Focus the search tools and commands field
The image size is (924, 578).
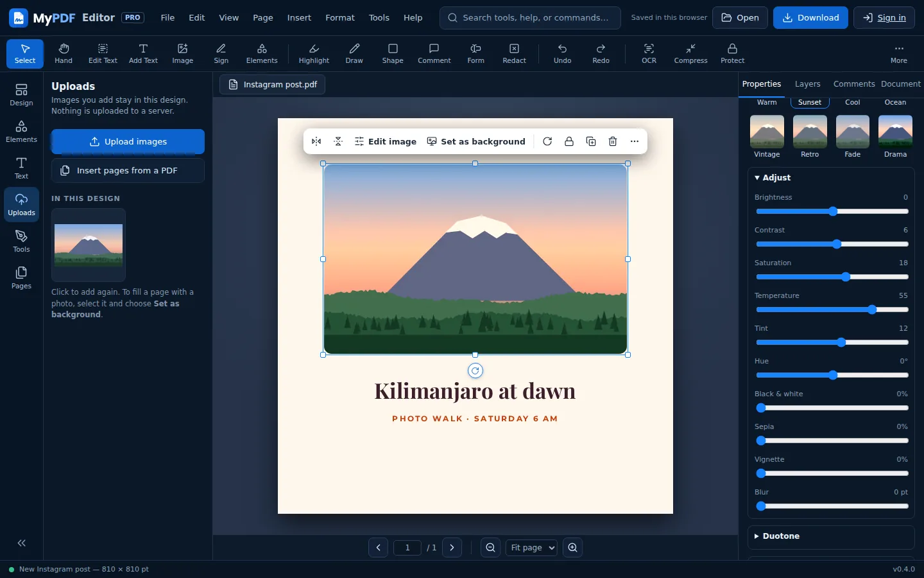click(530, 18)
